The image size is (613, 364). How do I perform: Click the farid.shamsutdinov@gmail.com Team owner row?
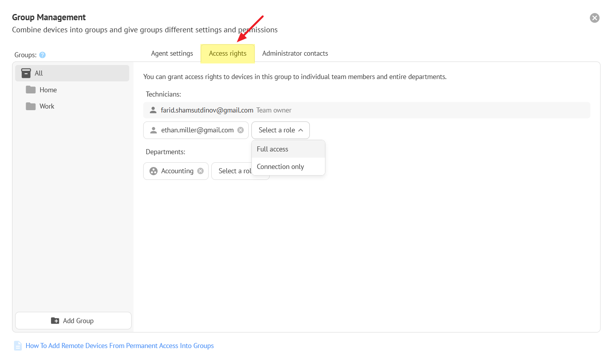point(366,110)
